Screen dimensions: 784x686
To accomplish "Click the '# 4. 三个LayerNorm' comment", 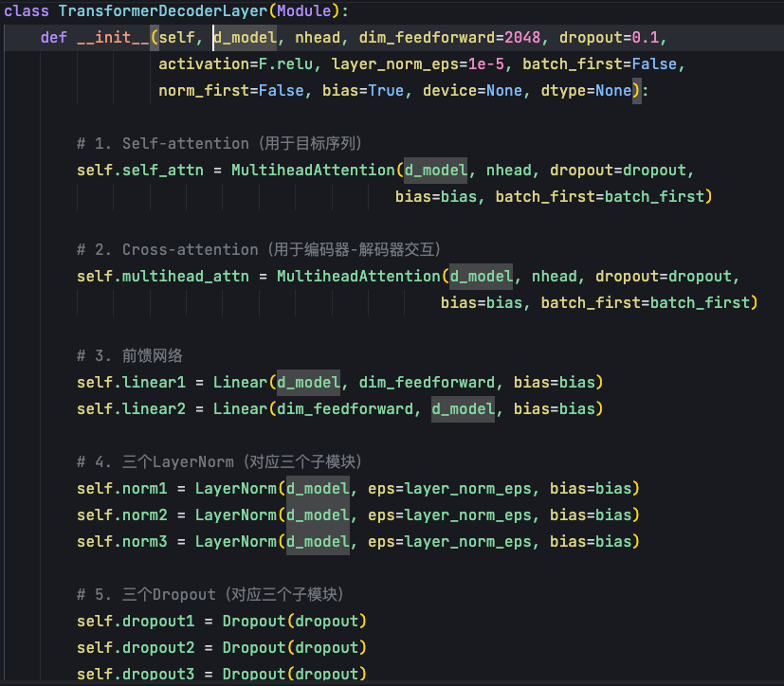I will [219, 461].
